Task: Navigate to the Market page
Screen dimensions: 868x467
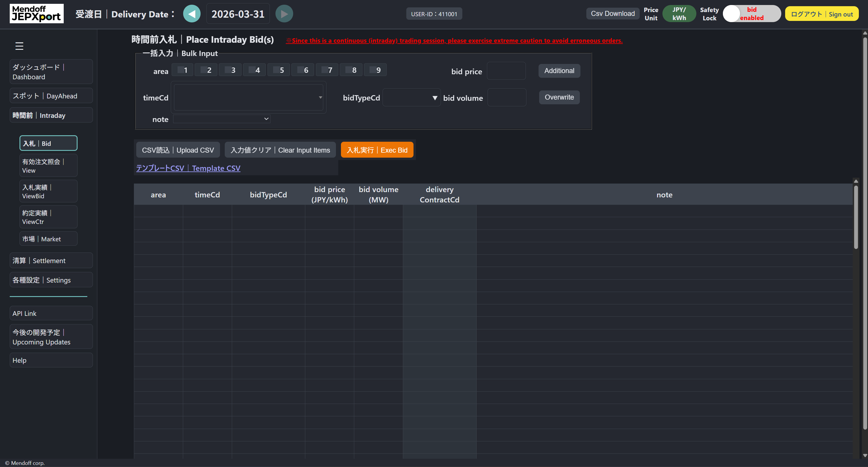Action: (x=48, y=238)
